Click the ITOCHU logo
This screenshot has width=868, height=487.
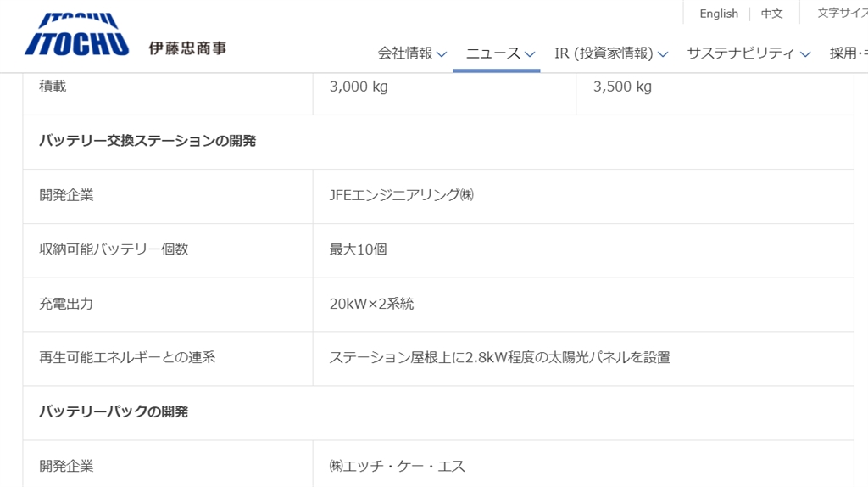coord(76,37)
